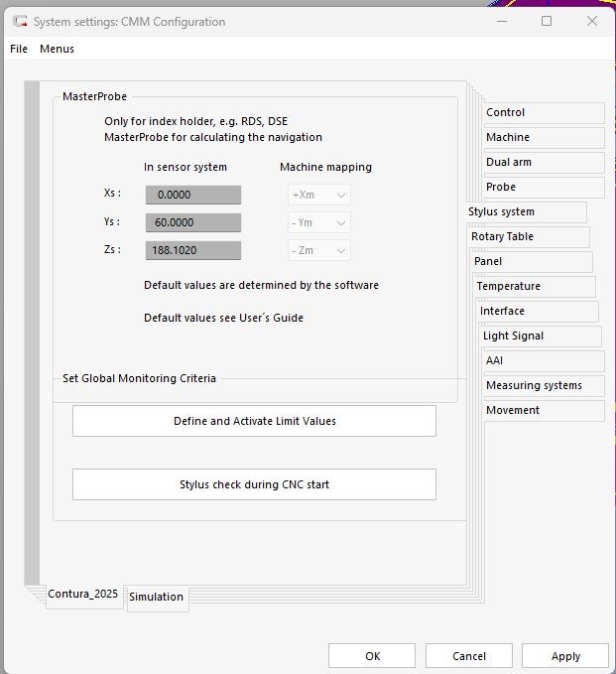Open the File menu
The height and width of the screenshot is (674, 616).
[19, 49]
